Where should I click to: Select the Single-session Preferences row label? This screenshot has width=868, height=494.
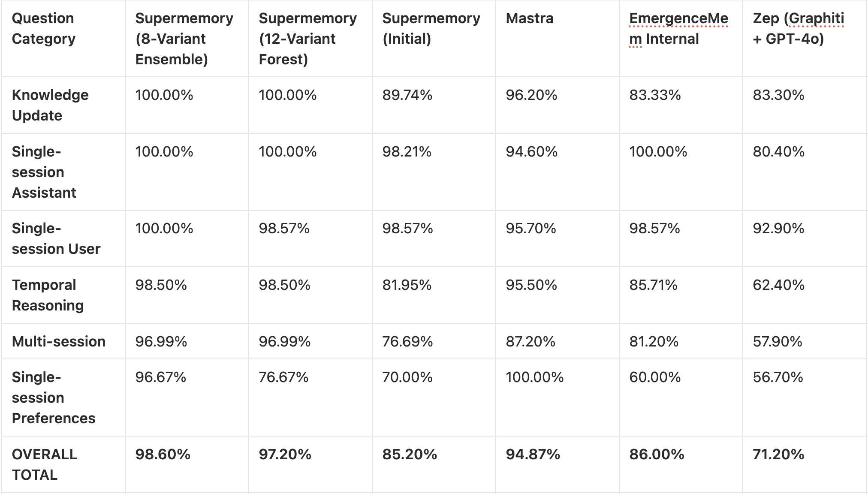[x=53, y=398]
